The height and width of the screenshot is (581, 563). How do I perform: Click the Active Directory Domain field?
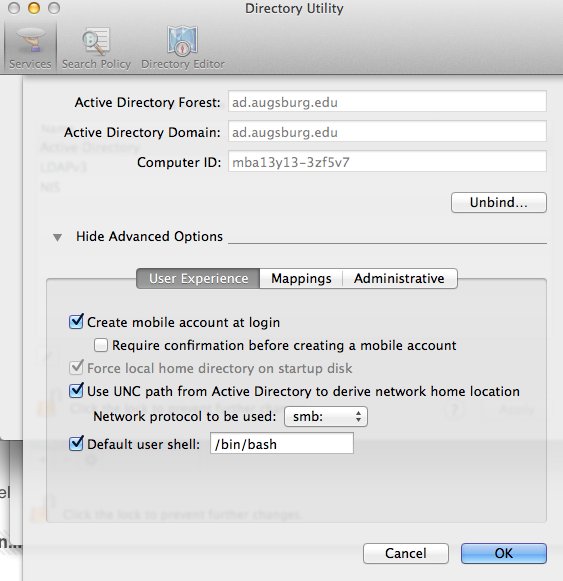click(x=387, y=131)
